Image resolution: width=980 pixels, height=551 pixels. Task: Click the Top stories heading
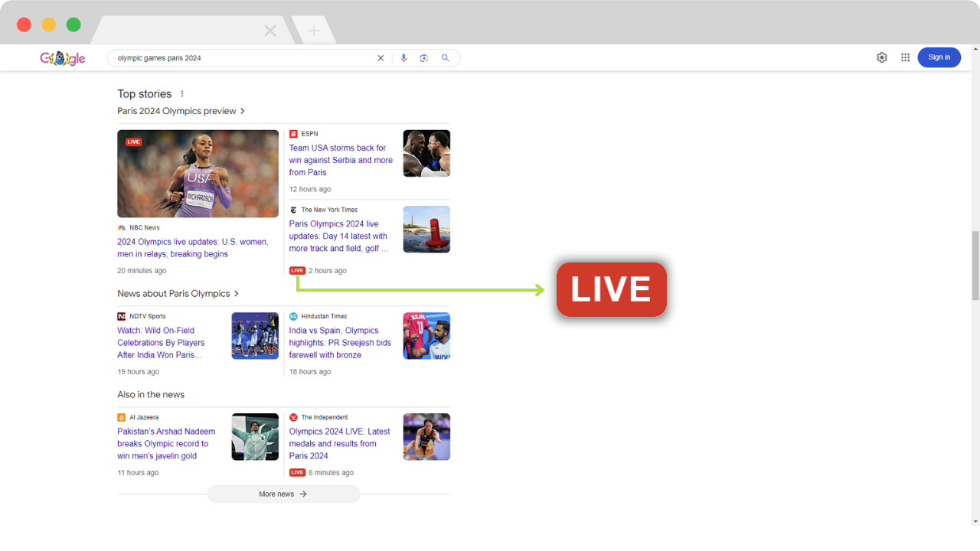(145, 94)
